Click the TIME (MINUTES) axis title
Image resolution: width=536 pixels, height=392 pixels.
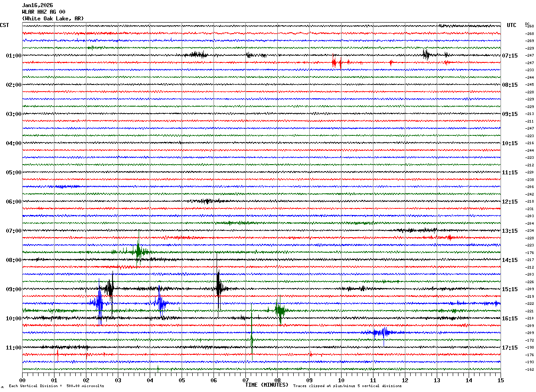pyautogui.click(x=267, y=385)
